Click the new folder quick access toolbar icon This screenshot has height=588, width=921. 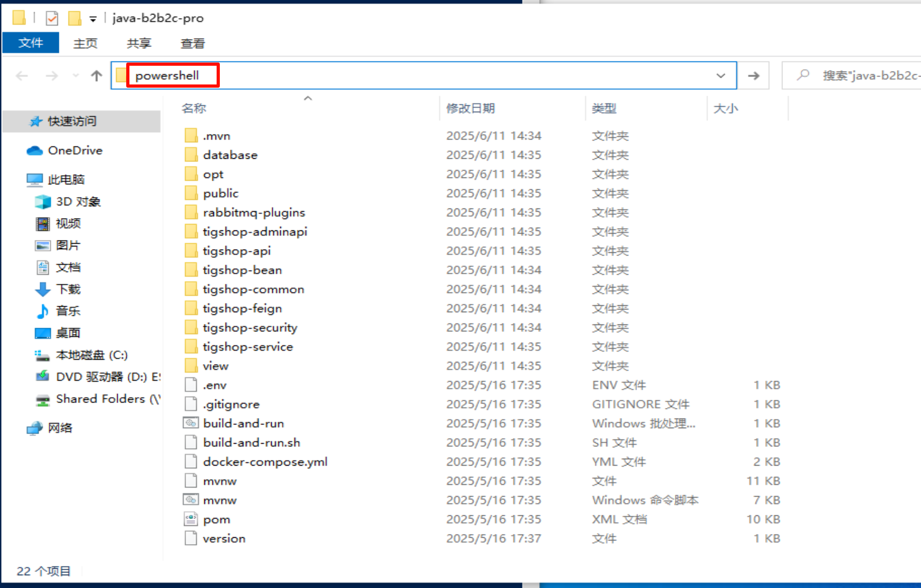coord(74,18)
